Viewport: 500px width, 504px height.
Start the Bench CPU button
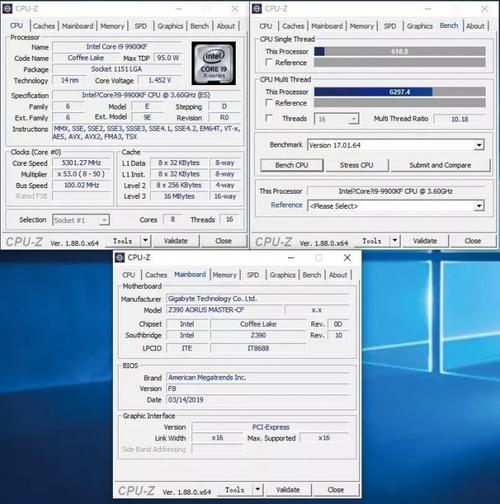[x=292, y=165]
